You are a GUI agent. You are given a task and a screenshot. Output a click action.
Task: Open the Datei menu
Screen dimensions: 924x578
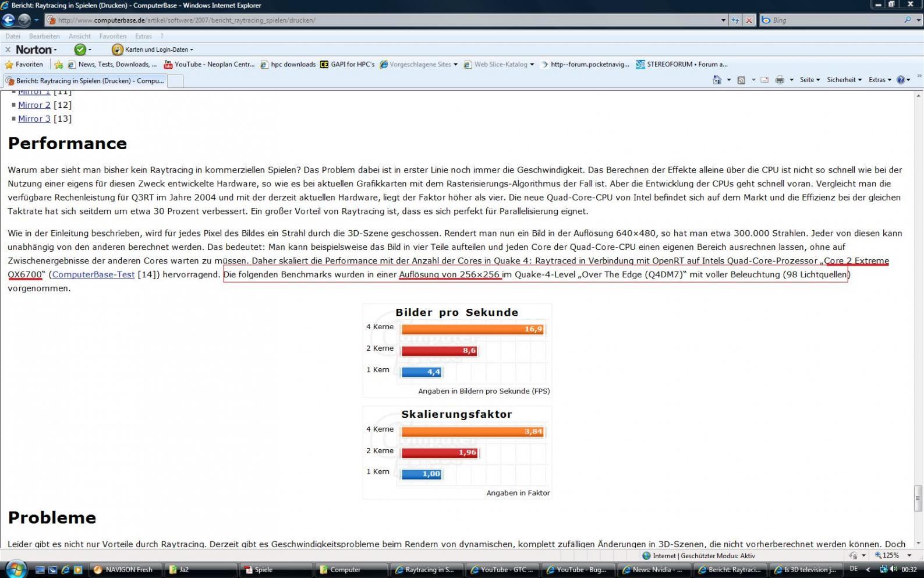tap(13, 36)
